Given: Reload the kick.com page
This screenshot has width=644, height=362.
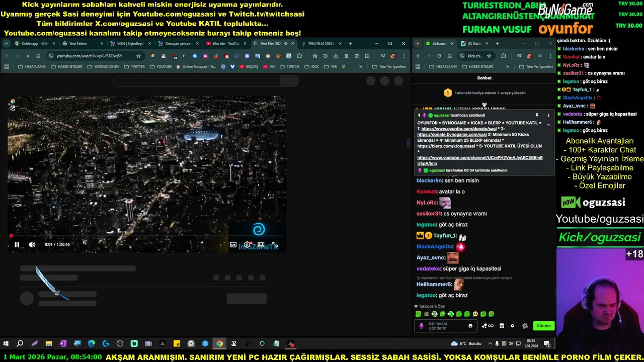Looking at the screenshot, I should (439, 56).
